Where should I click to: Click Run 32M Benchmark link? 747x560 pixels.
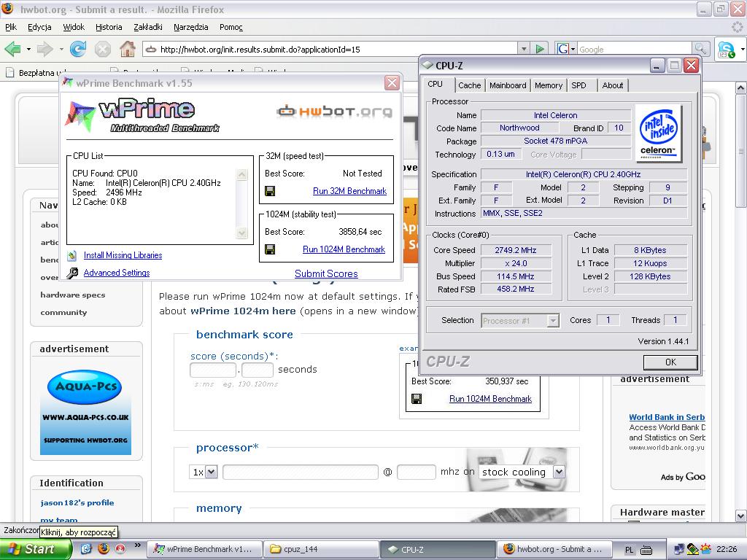pos(349,191)
